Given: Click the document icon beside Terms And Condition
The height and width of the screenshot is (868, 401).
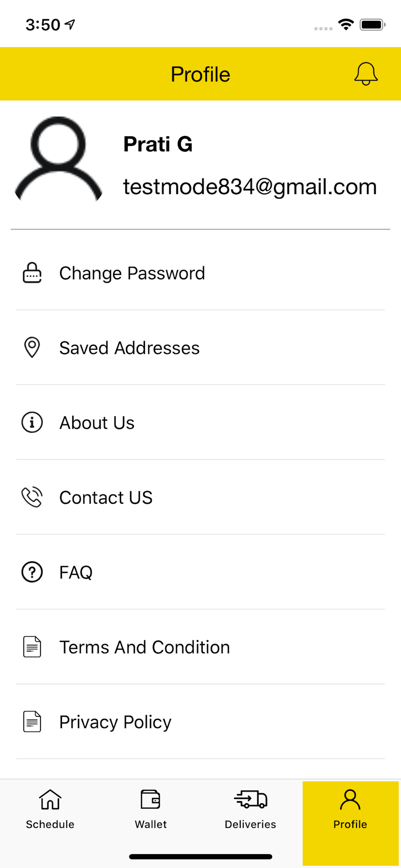Looking at the screenshot, I should 32,647.
